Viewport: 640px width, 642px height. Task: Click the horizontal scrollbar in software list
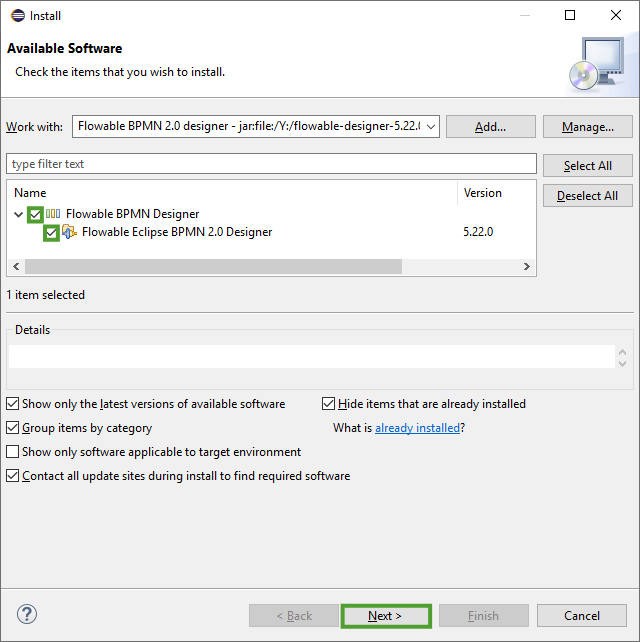[x=213, y=267]
